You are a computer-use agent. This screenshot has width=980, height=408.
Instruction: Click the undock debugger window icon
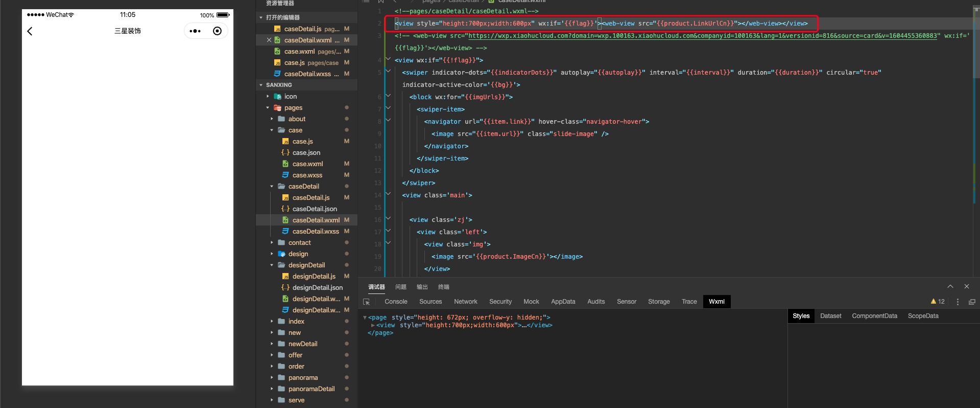(x=972, y=302)
